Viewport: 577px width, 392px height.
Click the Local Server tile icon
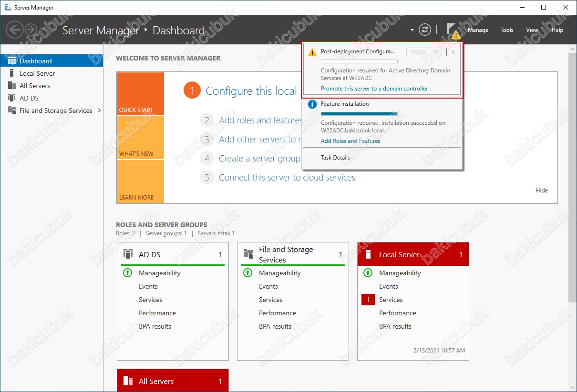click(368, 254)
